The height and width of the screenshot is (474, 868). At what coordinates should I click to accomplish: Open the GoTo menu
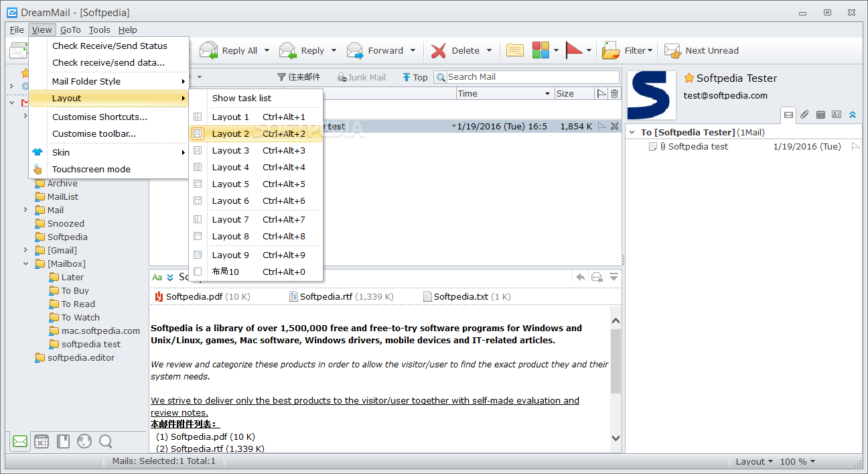[70, 29]
